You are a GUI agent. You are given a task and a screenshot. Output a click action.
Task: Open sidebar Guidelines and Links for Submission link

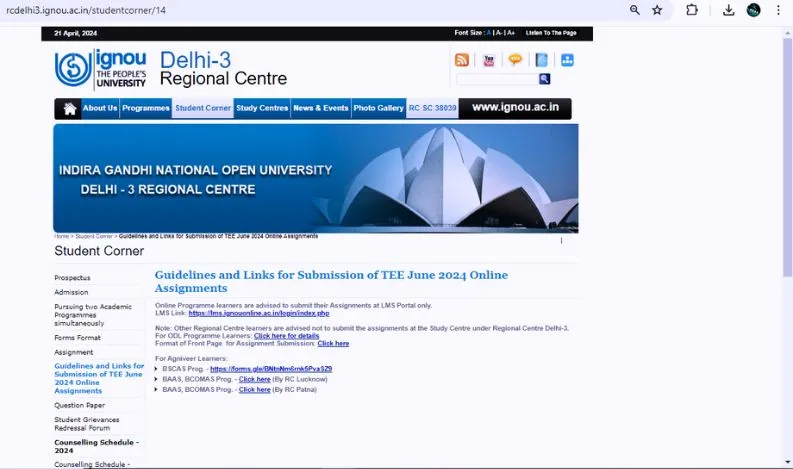pyautogui.click(x=99, y=378)
